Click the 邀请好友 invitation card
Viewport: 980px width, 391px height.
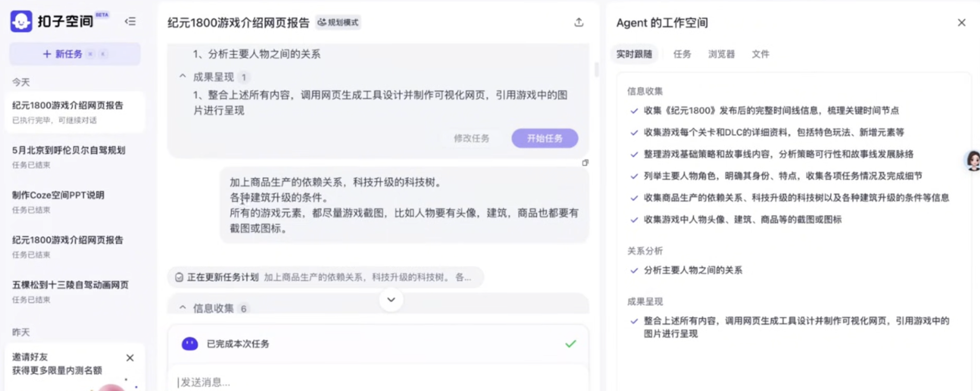point(75,367)
